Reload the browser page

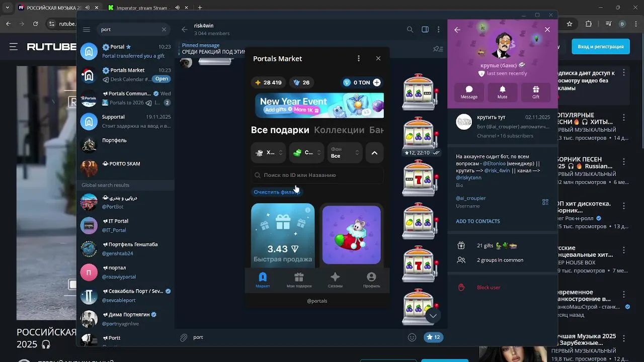tap(35, 24)
